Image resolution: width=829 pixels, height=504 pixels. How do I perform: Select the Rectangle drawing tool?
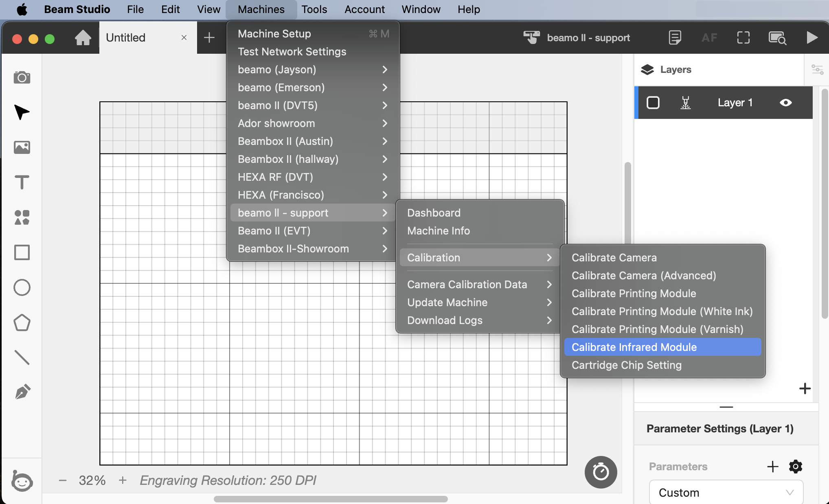(x=22, y=252)
